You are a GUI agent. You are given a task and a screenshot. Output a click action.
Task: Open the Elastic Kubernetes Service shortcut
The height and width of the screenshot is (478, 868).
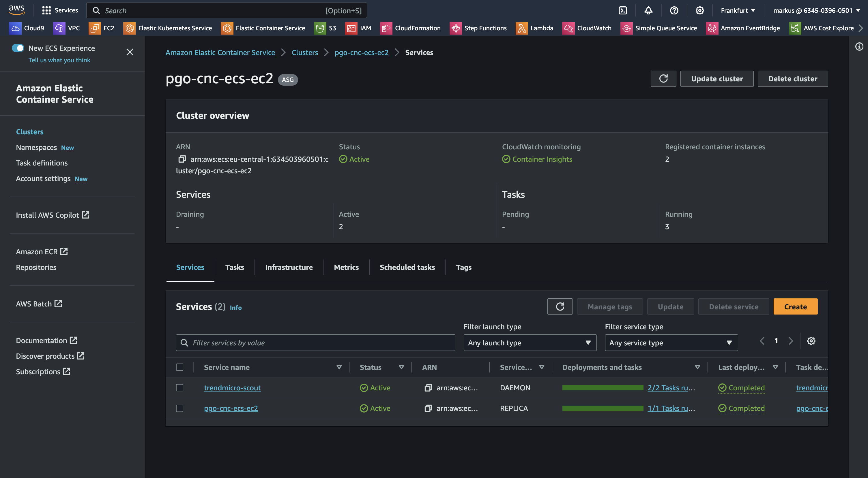pos(167,28)
